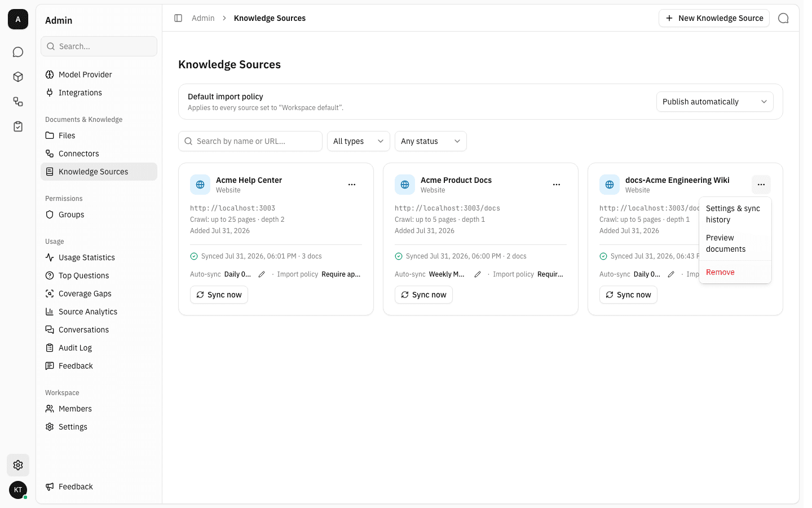Image resolution: width=812 pixels, height=508 pixels.
Task: Open the chat icon at top right
Action: point(783,18)
